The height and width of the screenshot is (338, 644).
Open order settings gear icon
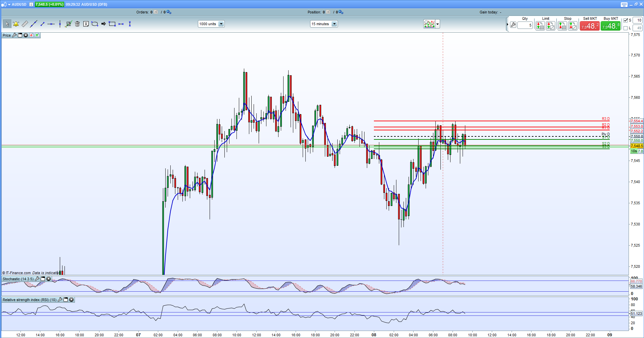click(169, 12)
